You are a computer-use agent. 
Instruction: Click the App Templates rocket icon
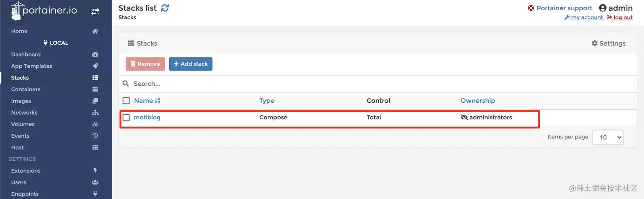95,66
